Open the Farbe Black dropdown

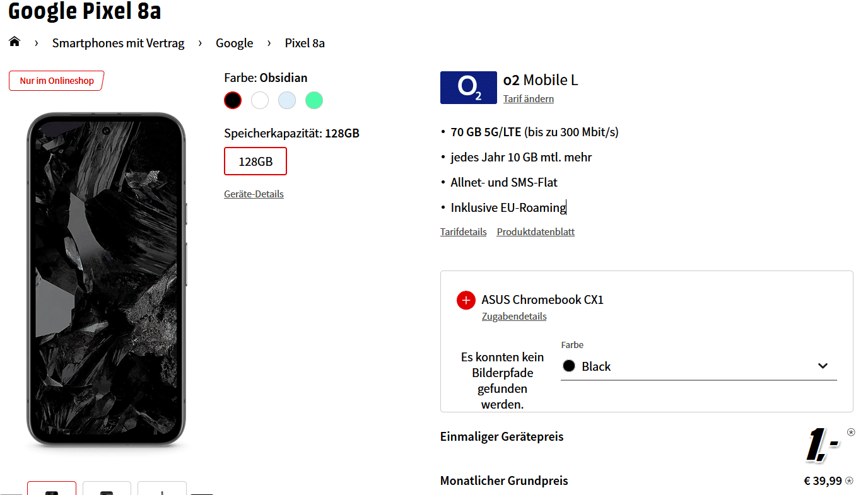pos(698,366)
